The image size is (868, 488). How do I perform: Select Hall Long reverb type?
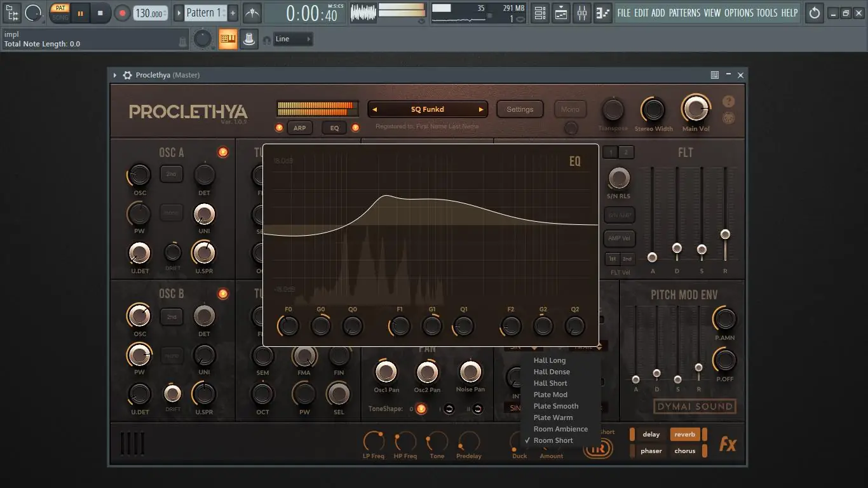coord(550,360)
